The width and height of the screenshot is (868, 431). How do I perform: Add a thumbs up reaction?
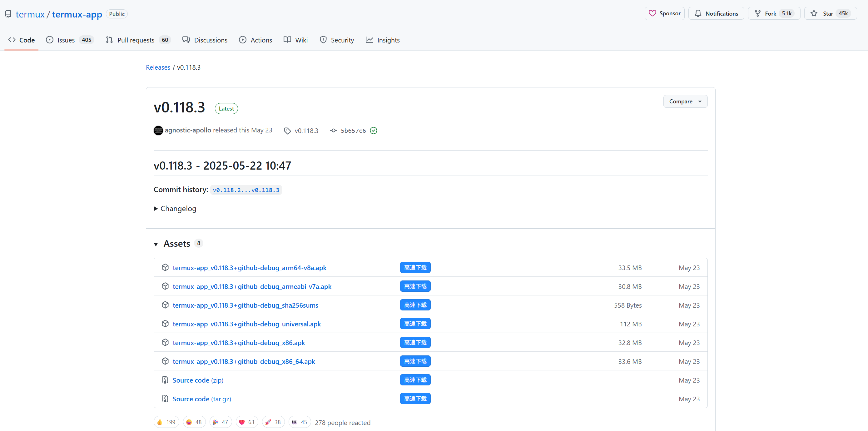166,422
